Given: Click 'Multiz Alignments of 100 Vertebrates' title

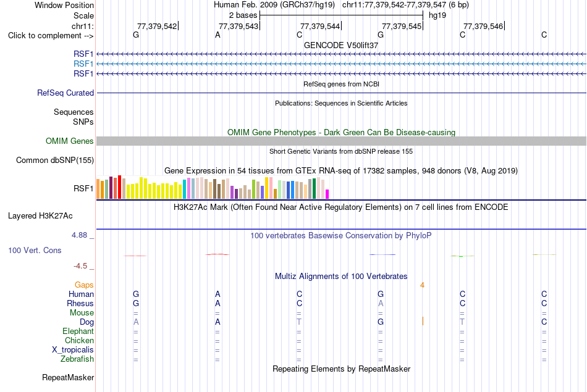Looking at the screenshot, I should (x=341, y=277).
